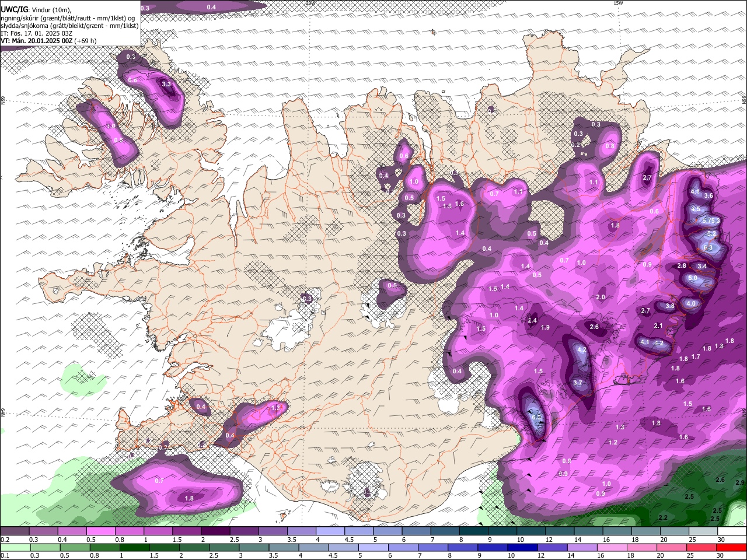Click the 4.0 value on the east coast

690,303
